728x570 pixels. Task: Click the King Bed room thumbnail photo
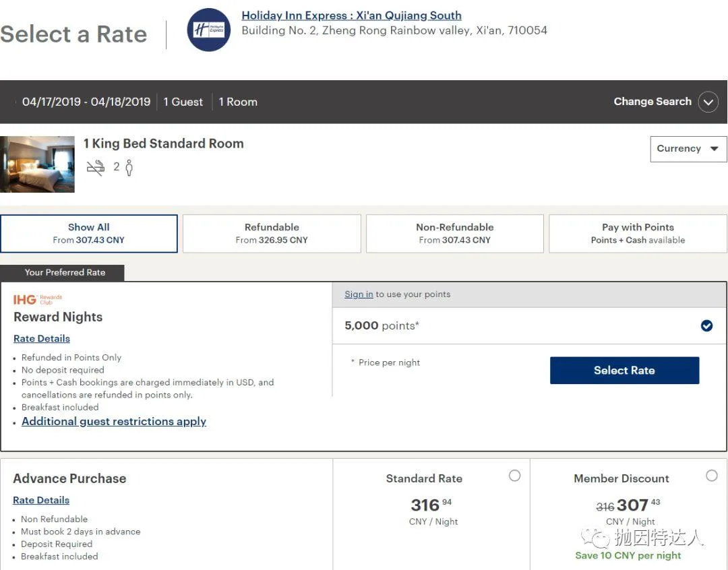[x=37, y=164]
